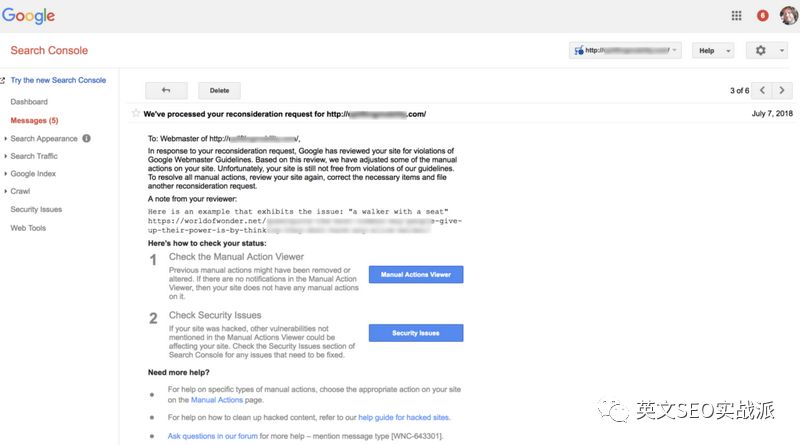Screen dimensions: 800x445
Task: Click the Search Appearance info icon
Action: point(86,138)
